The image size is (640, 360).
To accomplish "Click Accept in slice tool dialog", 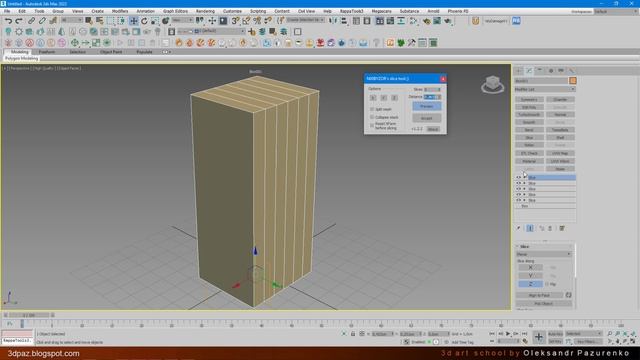I will (427, 118).
